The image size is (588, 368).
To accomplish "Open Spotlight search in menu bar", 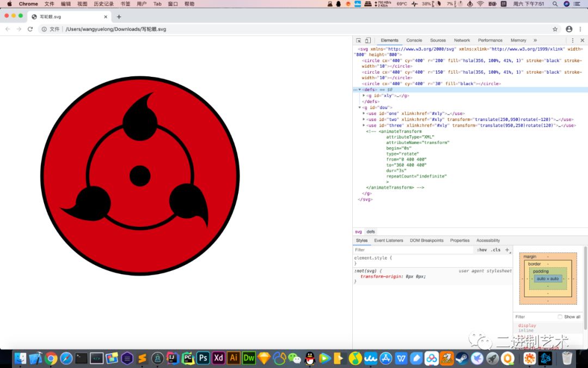I will pyautogui.click(x=555, y=4).
